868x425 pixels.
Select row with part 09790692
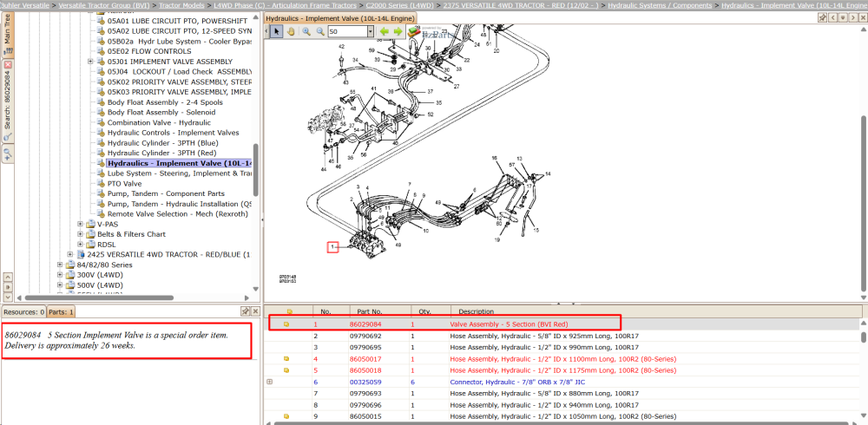pos(563,336)
